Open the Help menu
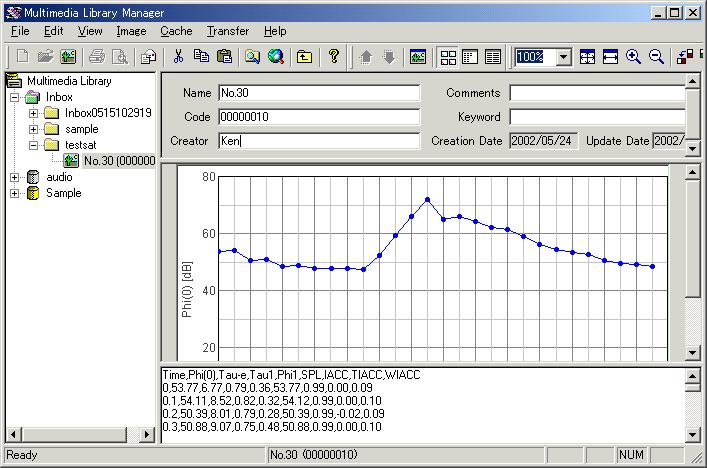707x468 pixels. click(x=275, y=31)
